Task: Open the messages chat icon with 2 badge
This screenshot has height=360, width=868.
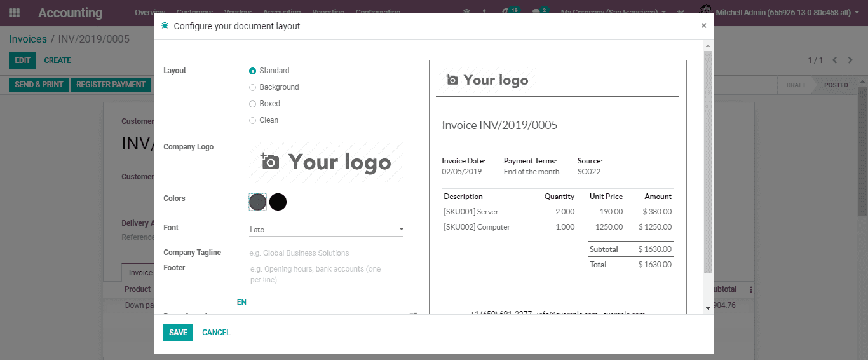Action: point(537,12)
